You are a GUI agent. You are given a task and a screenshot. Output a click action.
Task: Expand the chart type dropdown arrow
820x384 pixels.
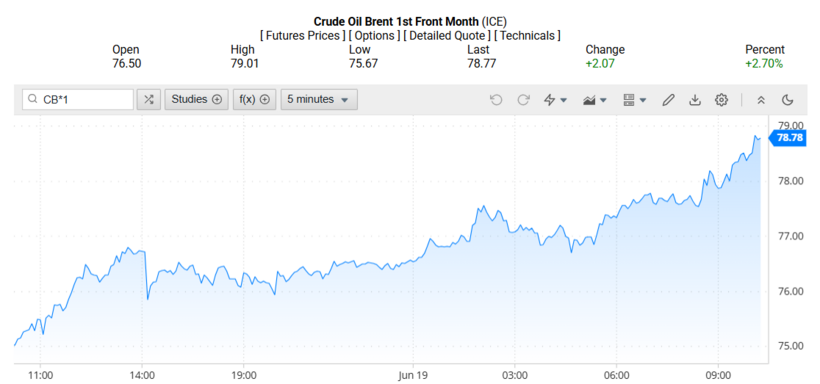(603, 100)
